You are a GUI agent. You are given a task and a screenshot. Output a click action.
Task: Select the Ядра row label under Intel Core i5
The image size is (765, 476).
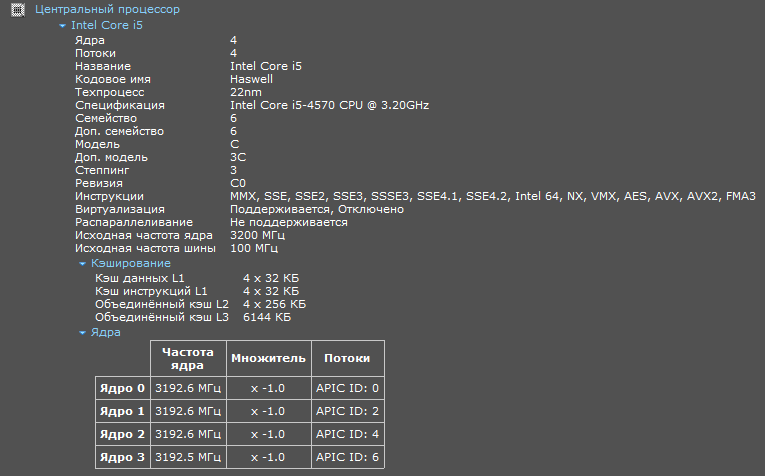[x=90, y=40]
